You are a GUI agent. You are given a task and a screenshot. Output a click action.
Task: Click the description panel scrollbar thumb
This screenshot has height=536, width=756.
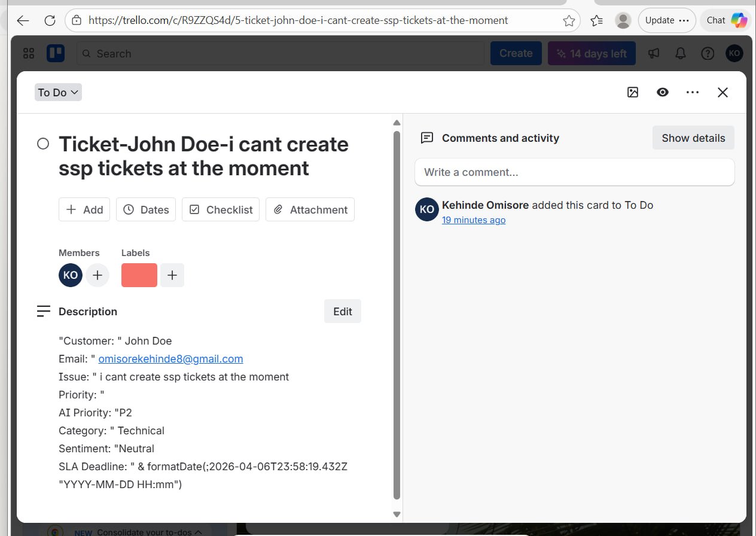[397, 315]
